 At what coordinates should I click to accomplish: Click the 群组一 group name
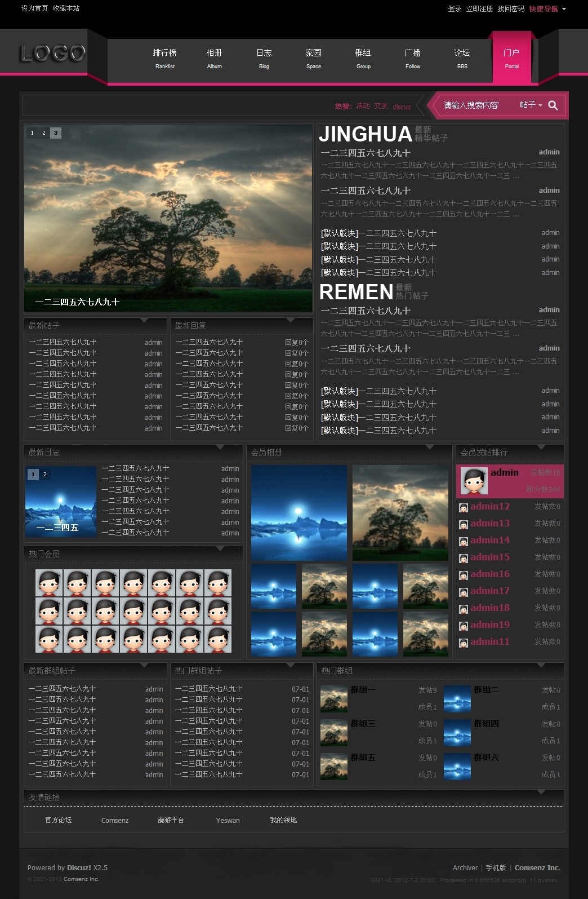tap(363, 690)
